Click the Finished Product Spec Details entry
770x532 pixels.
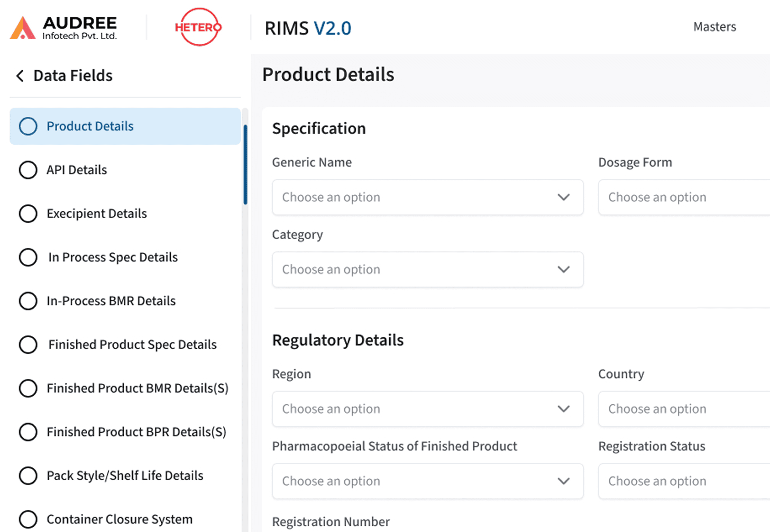pyautogui.click(x=132, y=345)
